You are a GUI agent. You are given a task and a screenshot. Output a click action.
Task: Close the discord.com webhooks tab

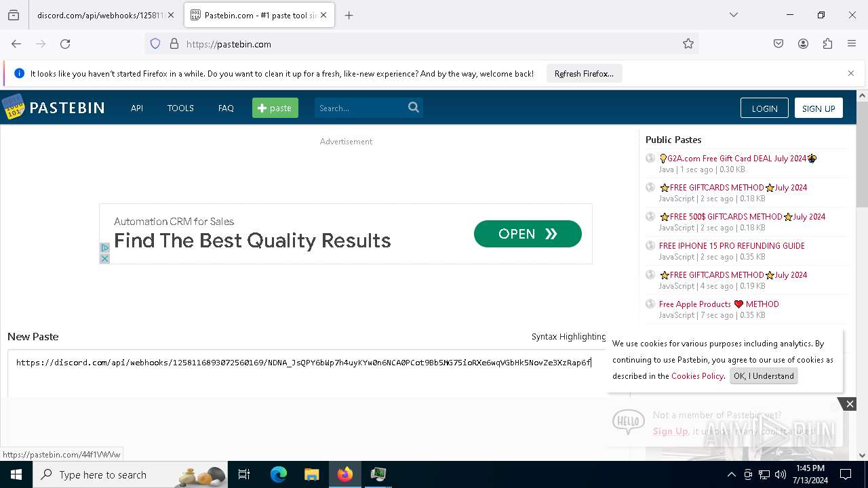[171, 15]
